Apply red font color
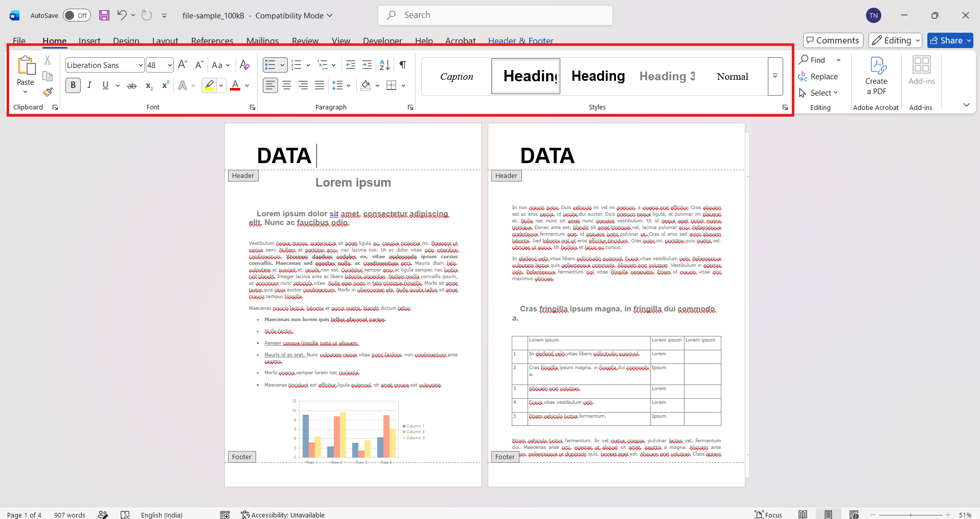The height and width of the screenshot is (519, 980). click(x=235, y=85)
